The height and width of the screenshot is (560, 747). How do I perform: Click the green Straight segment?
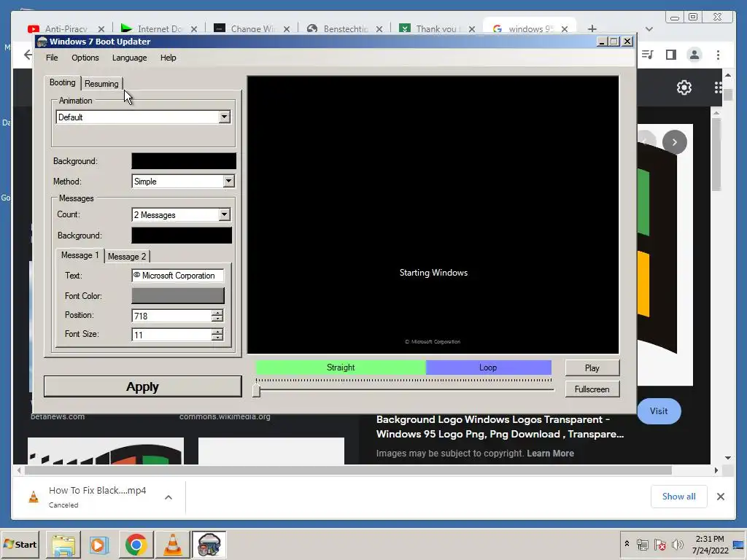click(341, 367)
